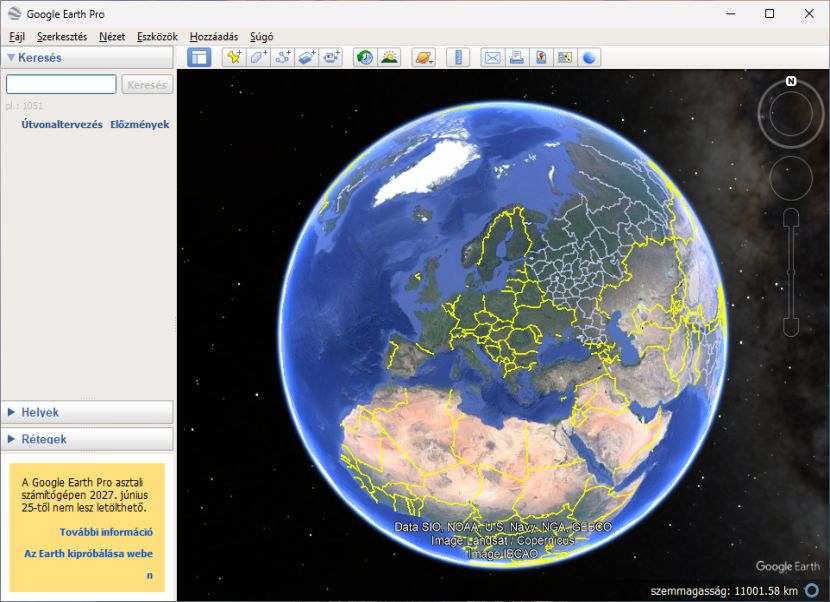Select the Add Polygon tool
Screen dimensions: 830x602
point(258,57)
